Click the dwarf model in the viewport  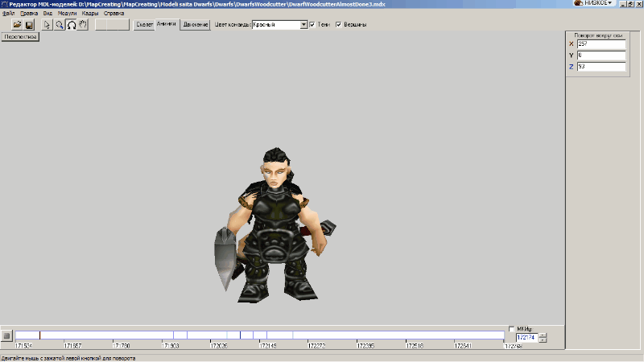(275, 226)
